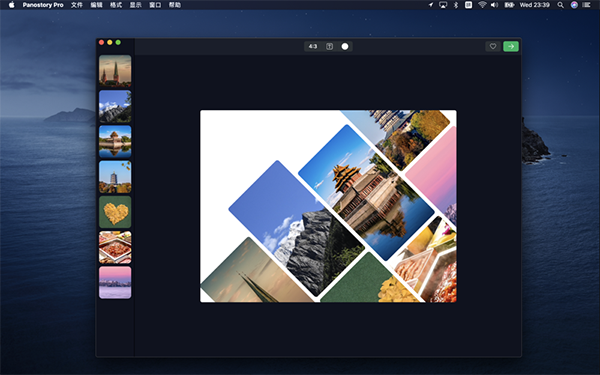Select the white background color circle
The width and height of the screenshot is (600, 375).
coord(345,46)
